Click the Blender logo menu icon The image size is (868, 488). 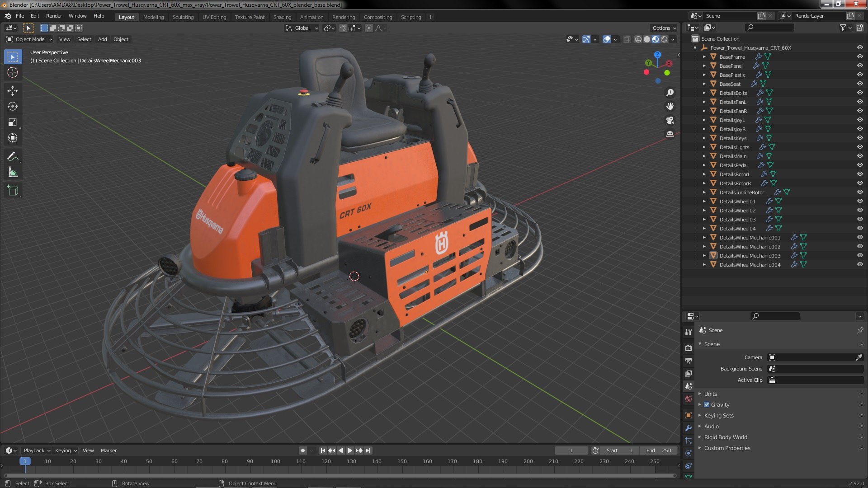(8, 16)
